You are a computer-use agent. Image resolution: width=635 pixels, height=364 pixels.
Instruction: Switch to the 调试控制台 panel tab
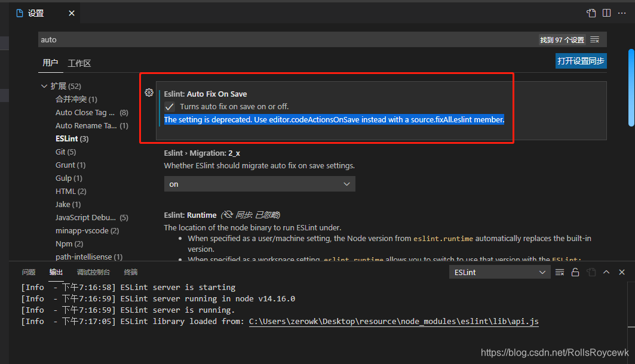94,272
